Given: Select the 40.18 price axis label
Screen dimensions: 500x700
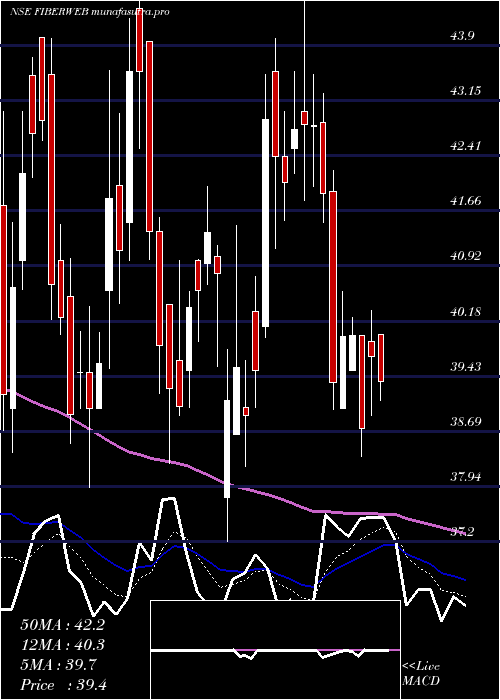Looking at the screenshot, I should pyautogui.click(x=466, y=312).
